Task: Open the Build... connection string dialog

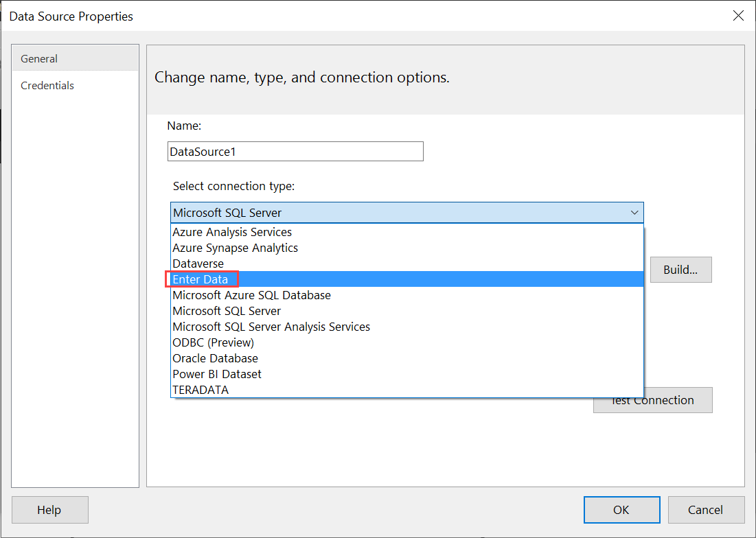Action: pos(680,269)
